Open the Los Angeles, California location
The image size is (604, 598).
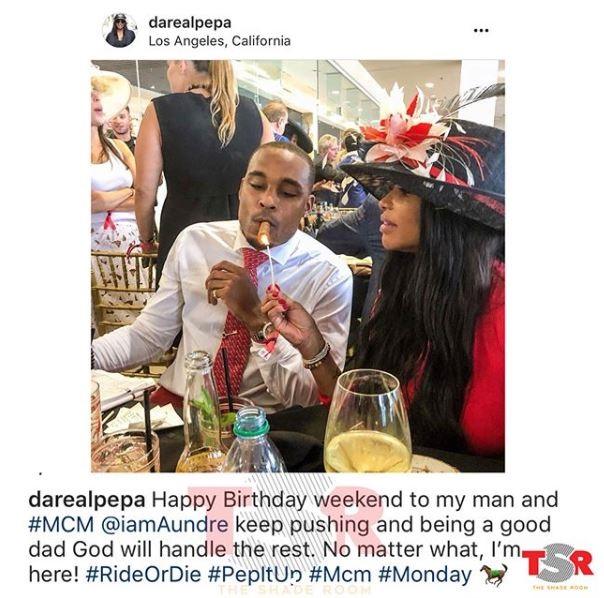click(220, 41)
